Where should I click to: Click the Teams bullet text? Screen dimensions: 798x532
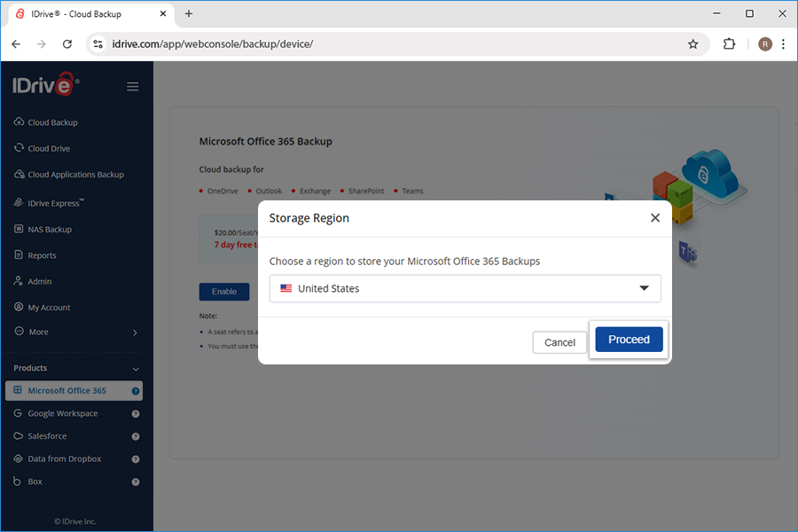click(x=412, y=191)
